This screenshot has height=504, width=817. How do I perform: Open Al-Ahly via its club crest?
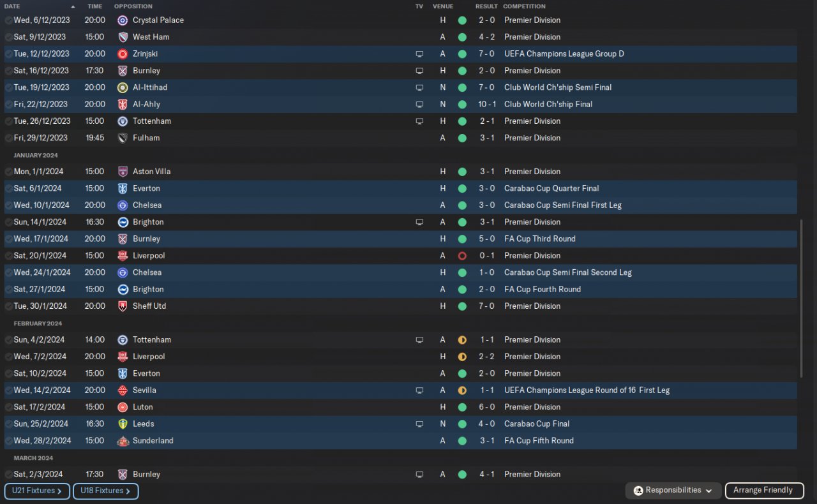(123, 105)
